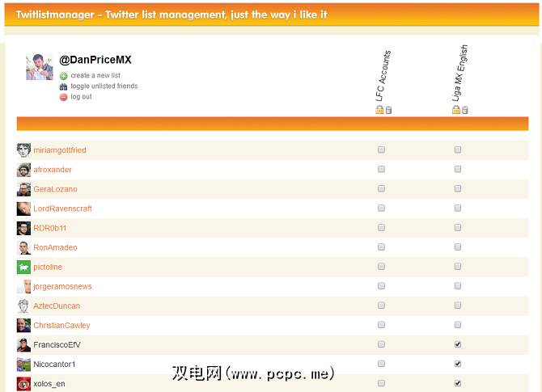Open GeraLozano profile link
This screenshot has width=542, height=392.
pyautogui.click(x=55, y=189)
